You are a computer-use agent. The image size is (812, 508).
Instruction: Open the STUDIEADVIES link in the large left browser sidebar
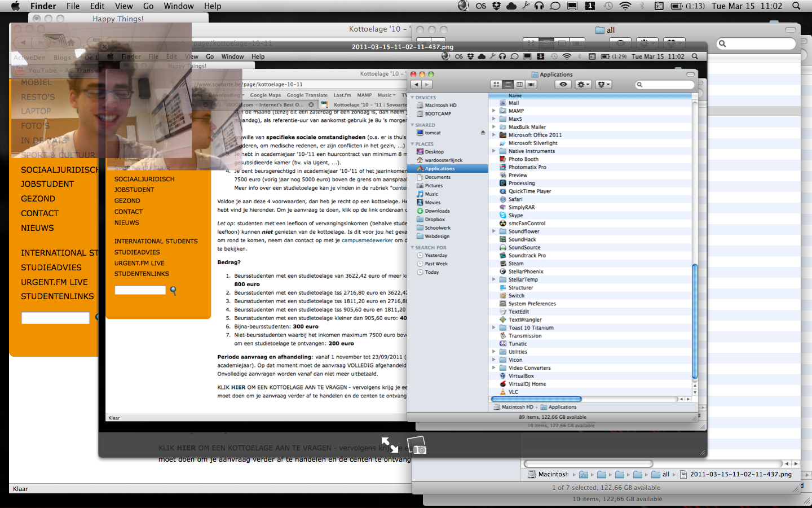tap(51, 268)
